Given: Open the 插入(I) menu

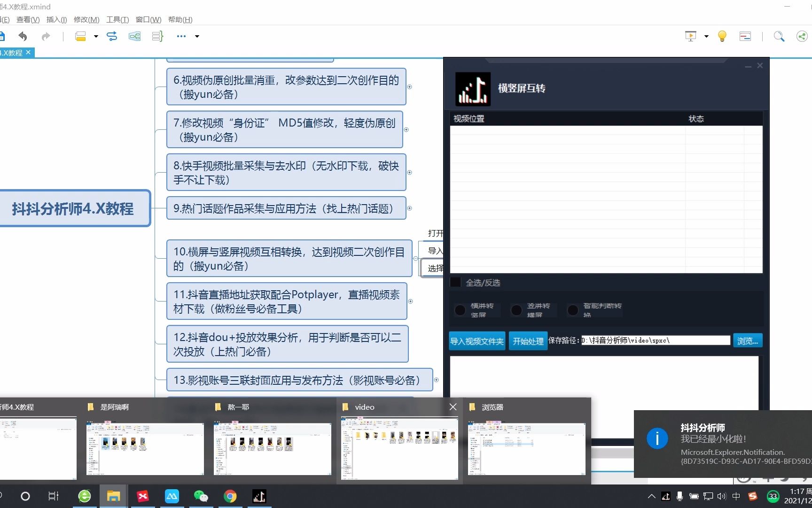Looking at the screenshot, I should [56, 19].
